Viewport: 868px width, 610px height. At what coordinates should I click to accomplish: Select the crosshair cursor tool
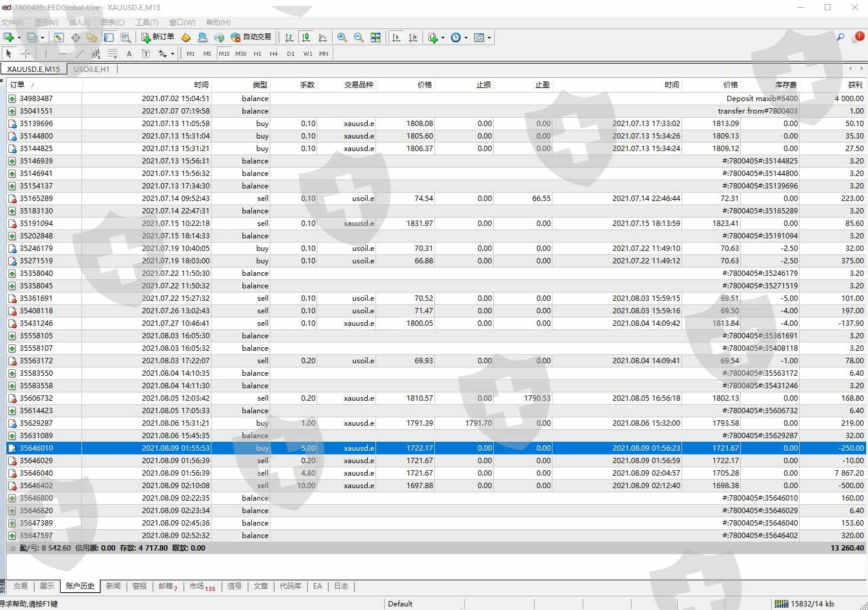click(26, 54)
